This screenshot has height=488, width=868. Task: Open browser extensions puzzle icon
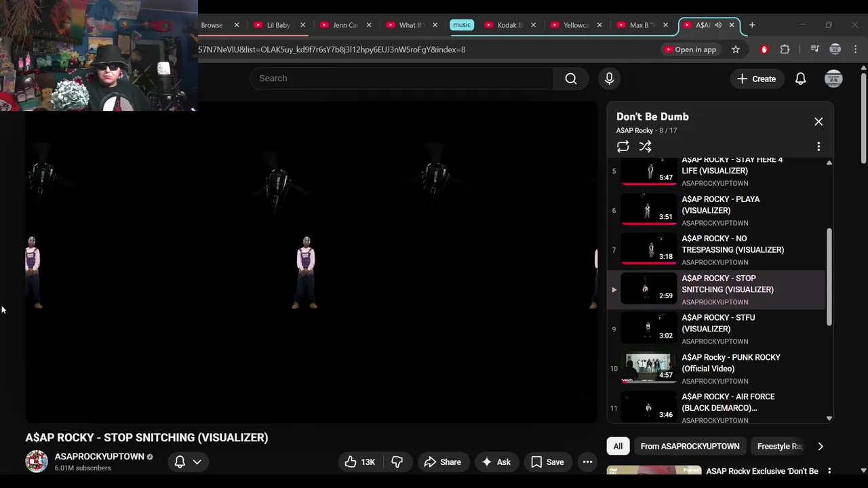tap(785, 49)
